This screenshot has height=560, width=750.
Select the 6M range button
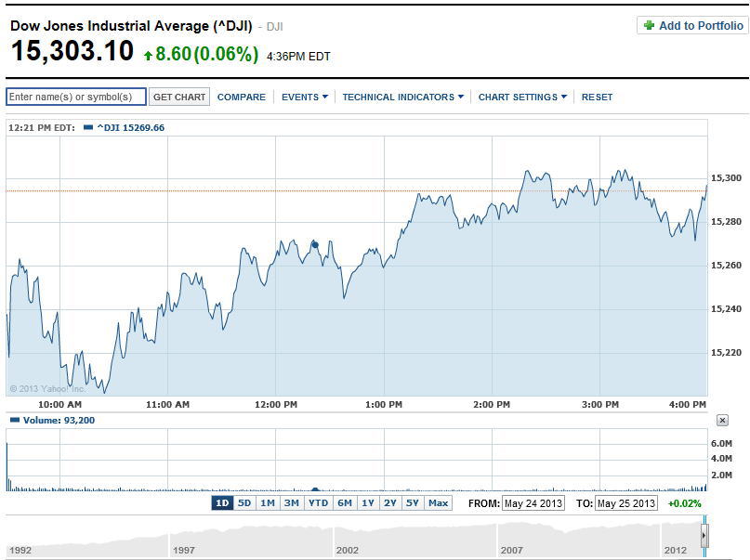(x=345, y=503)
